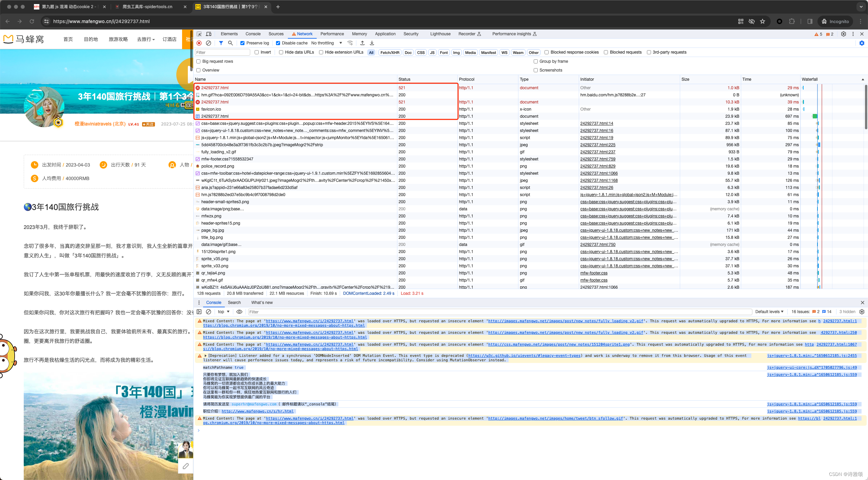Switch to the Elements tab
The height and width of the screenshot is (480, 868).
[x=229, y=34]
